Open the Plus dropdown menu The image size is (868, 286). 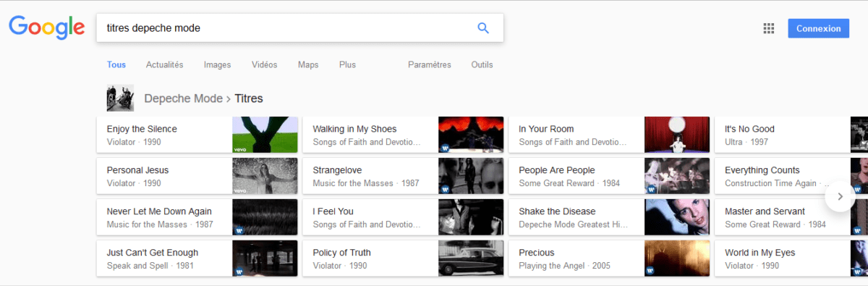pos(347,64)
